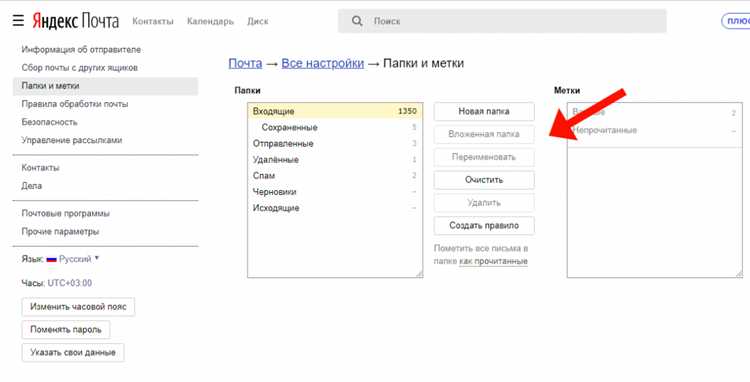The height and width of the screenshot is (382, 750).
Task: Select the Непрочитанные label row
Action: click(654, 131)
